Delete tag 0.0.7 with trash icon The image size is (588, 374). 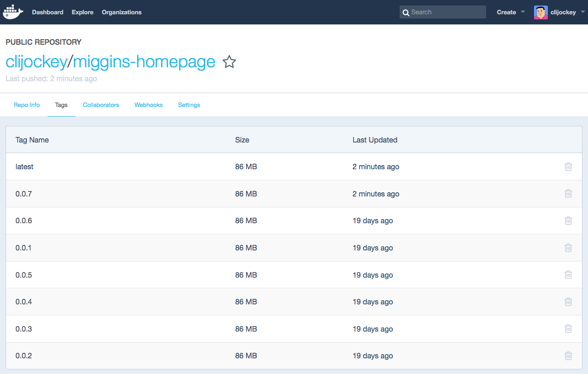568,194
